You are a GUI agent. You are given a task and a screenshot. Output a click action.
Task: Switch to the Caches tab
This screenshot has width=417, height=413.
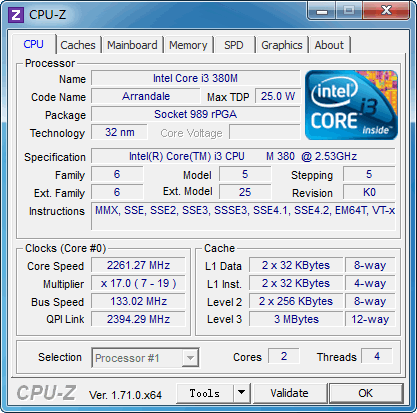[78, 45]
